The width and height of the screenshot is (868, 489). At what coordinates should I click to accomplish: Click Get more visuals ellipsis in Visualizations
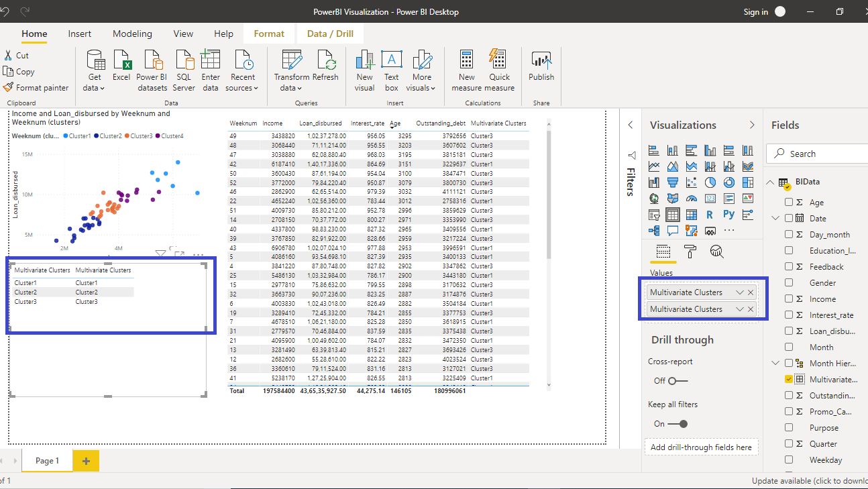(x=729, y=230)
